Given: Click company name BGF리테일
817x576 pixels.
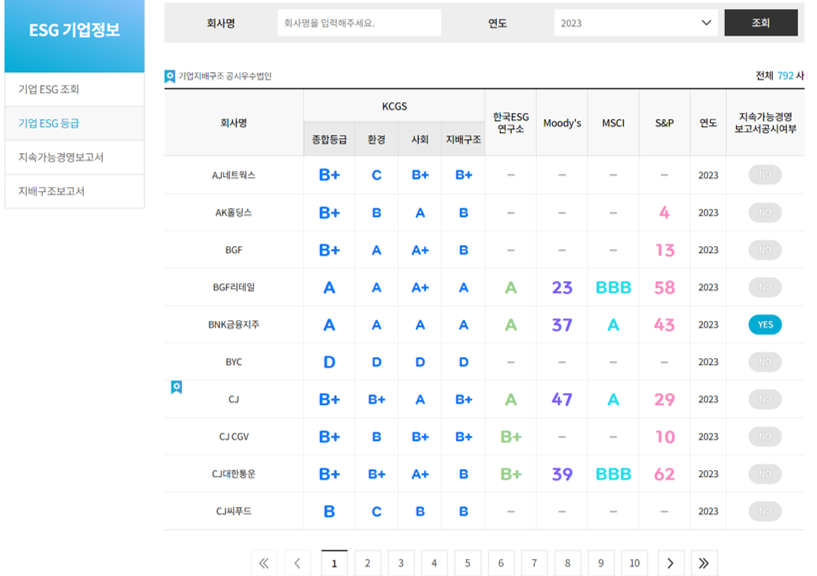Looking at the screenshot, I should 233,287.
